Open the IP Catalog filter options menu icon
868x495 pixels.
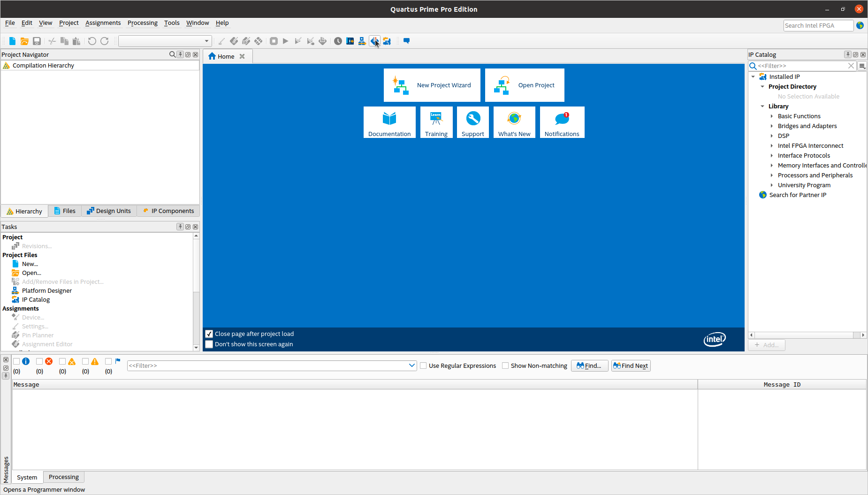[x=862, y=66]
